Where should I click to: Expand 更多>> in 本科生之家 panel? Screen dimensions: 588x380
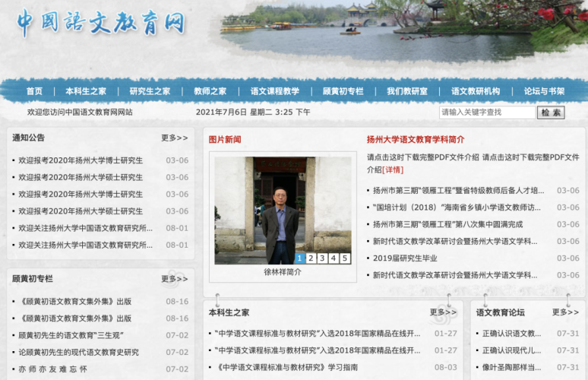coord(443,312)
